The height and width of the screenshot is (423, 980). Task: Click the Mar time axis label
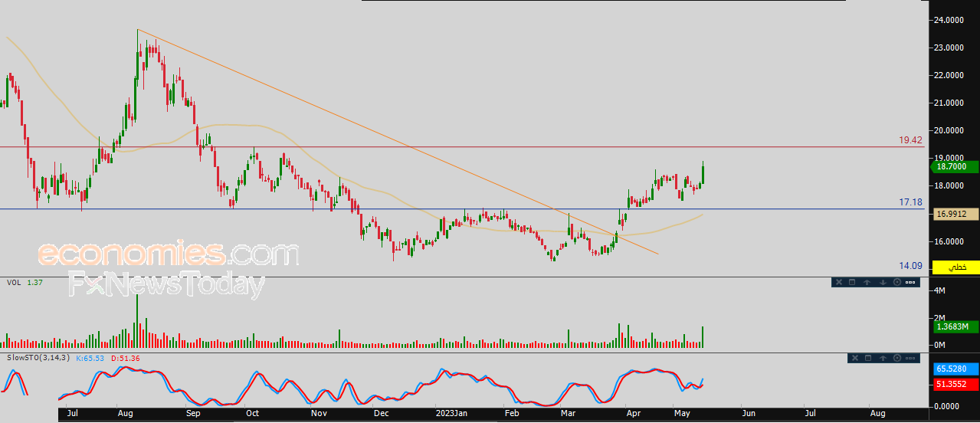(x=569, y=414)
